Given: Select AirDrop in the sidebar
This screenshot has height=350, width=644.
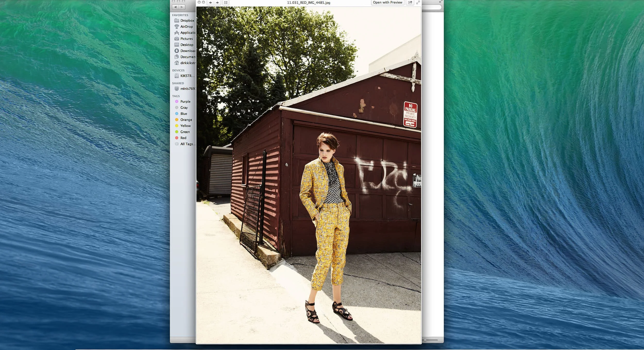Looking at the screenshot, I should 186,27.
